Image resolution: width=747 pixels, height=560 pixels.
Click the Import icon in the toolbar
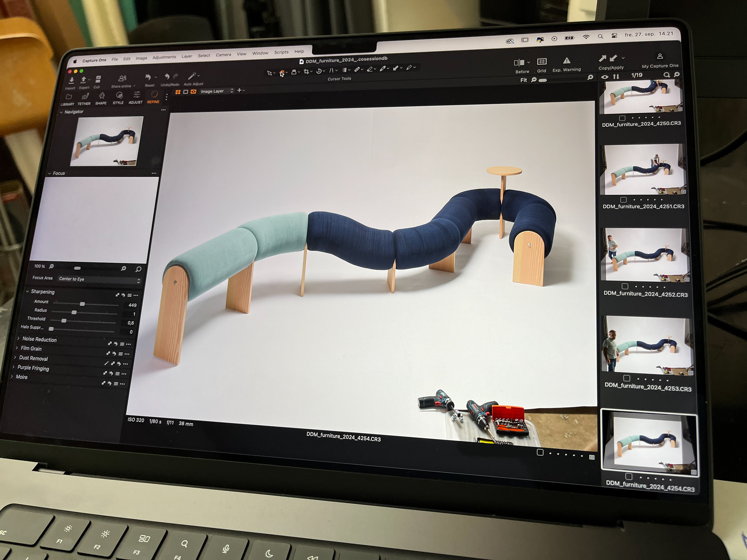pos(72,81)
